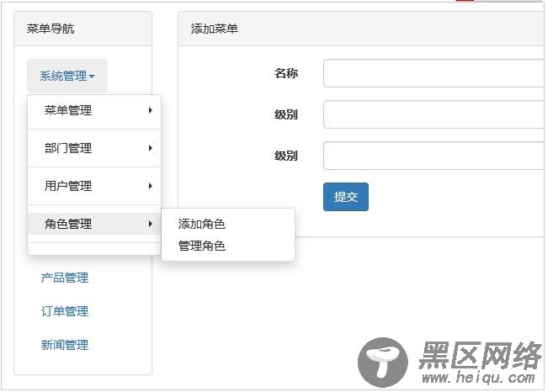Open the 用户管理 submenu entry
This screenshot has width=553, height=392.
coord(94,186)
